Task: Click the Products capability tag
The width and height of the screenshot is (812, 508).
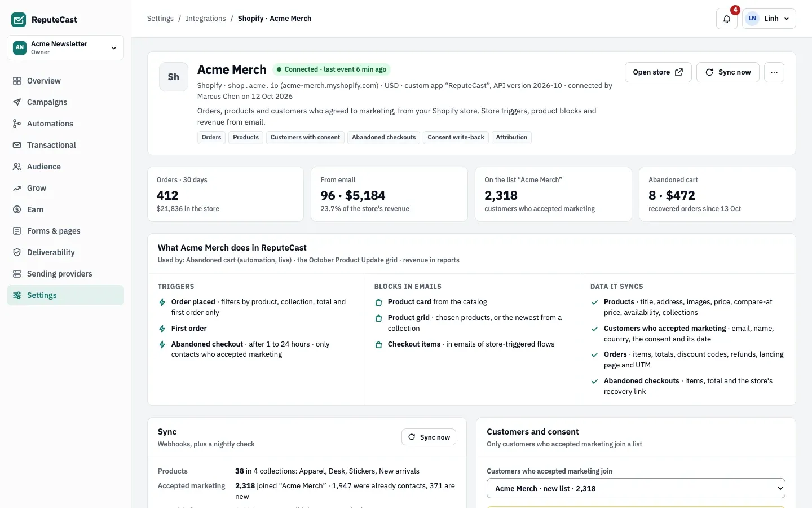Action: [x=246, y=138]
